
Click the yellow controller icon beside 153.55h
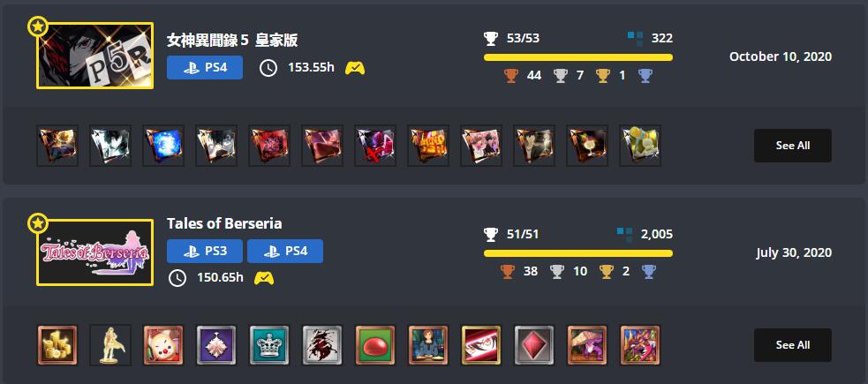pos(355,68)
